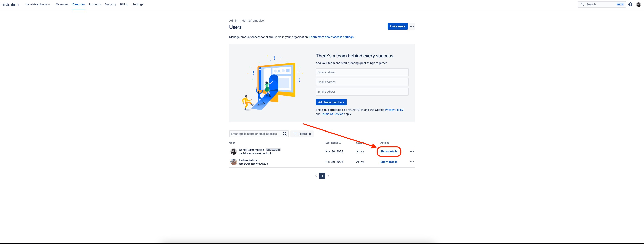
Task: Open the Filters (1) dropdown
Action: click(x=302, y=134)
